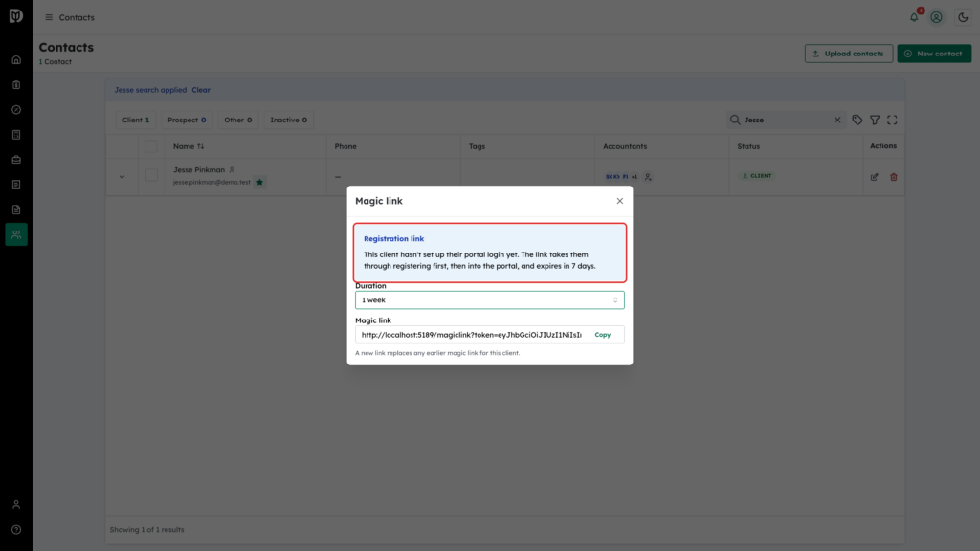Open the notifications bell

914,17
